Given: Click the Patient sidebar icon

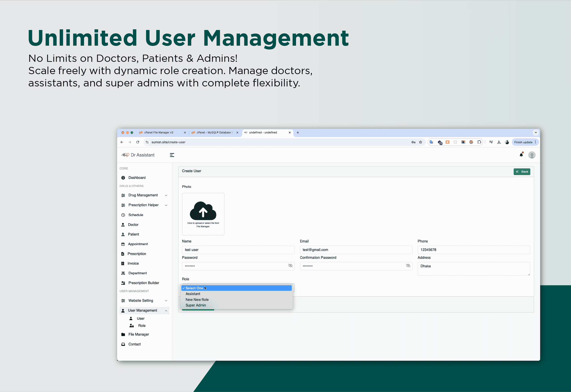Looking at the screenshot, I should coord(123,234).
